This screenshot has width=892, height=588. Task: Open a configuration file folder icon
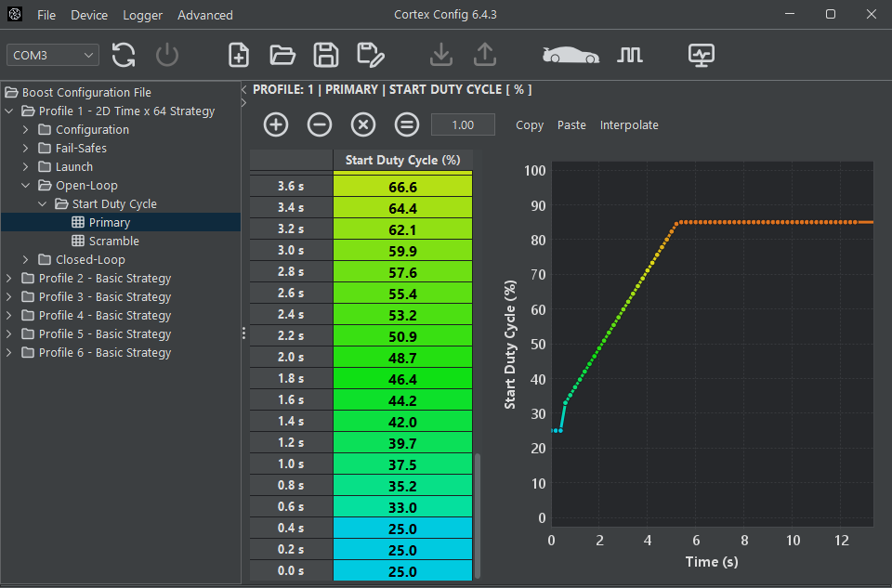click(x=282, y=55)
